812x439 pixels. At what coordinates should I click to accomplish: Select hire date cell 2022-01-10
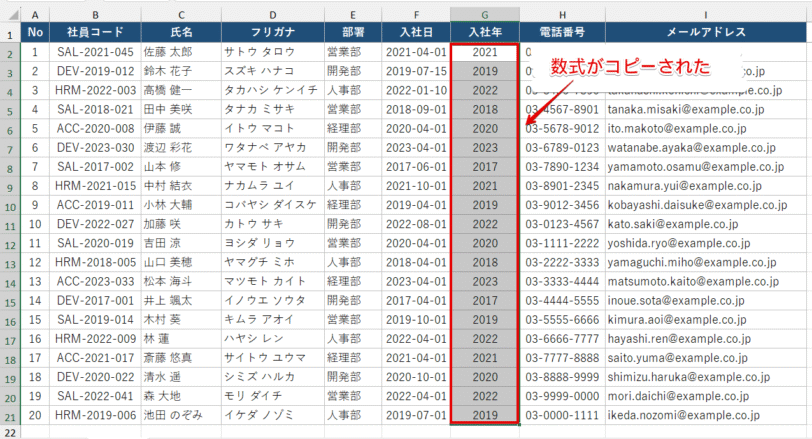click(416, 91)
